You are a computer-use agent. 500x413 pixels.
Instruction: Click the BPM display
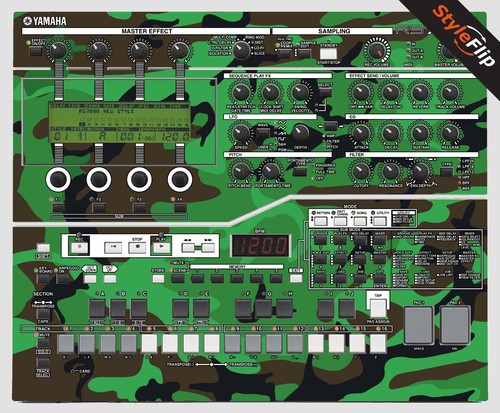pos(260,246)
